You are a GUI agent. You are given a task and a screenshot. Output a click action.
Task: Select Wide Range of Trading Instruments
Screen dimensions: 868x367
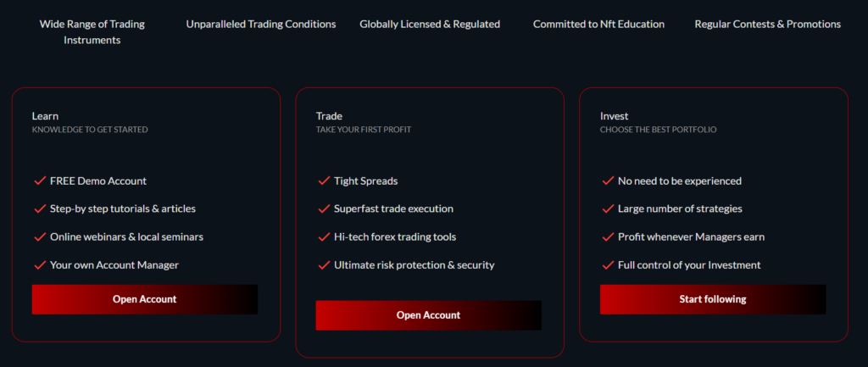pyautogui.click(x=92, y=32)
